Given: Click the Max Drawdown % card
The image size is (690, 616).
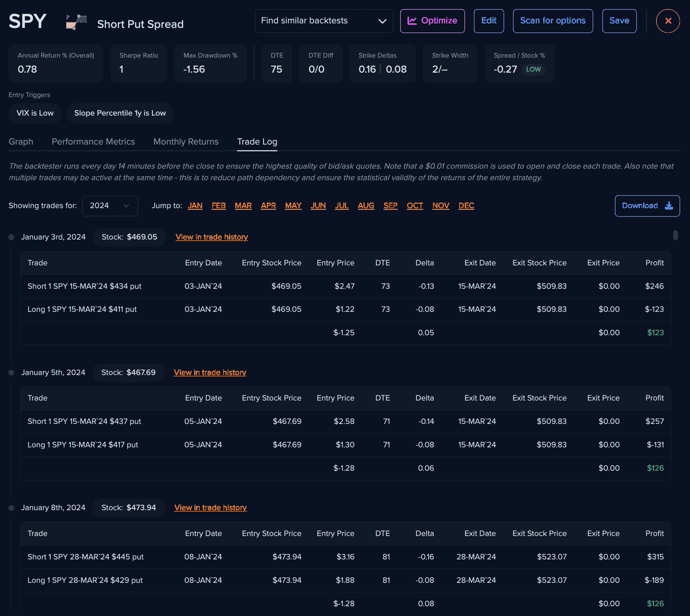Looking at the screenshot, I should pyautogui.click(x=210, y=63).
